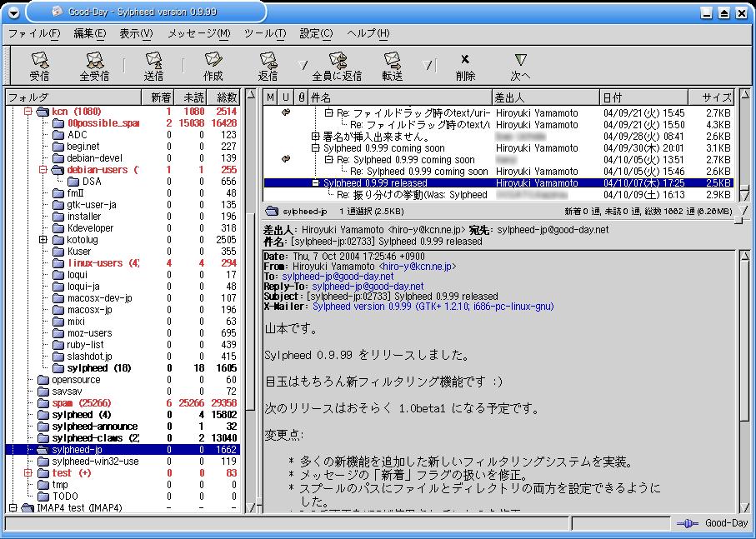The height and width of the screenshot is (539, 756).
Task: Collapse the kcn mailbox tree
Action: pos(28,112)
